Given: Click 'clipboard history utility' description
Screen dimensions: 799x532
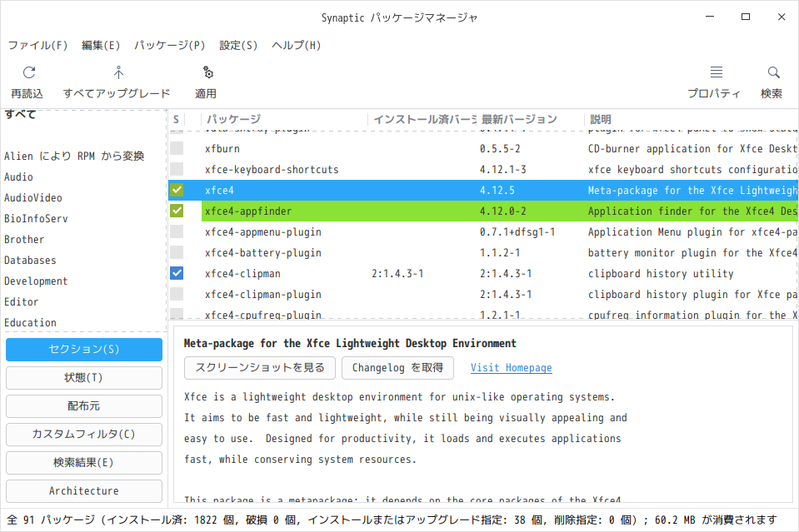Looking at the screenshot, I should point(661,274).
